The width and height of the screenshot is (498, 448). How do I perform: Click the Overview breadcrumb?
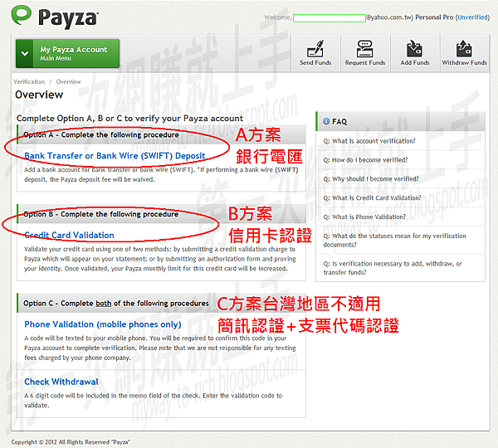[x=68, y=81]
